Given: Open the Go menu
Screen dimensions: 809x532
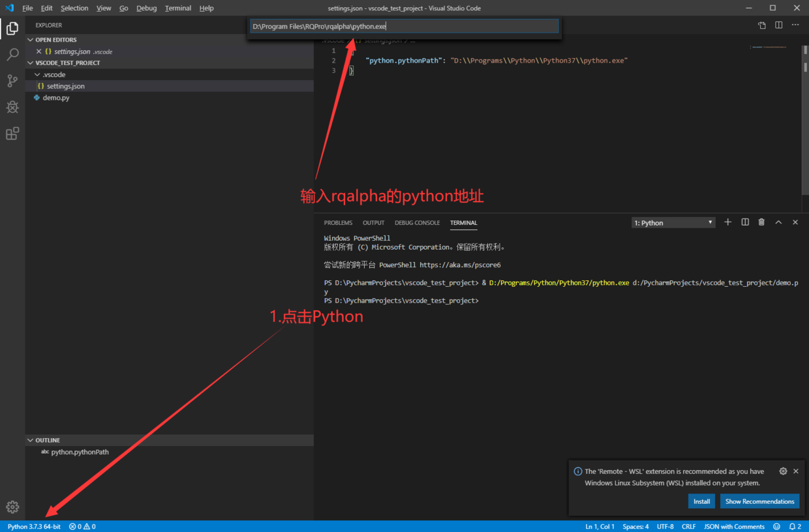Looking at the screenshot, I should [124, 8].
